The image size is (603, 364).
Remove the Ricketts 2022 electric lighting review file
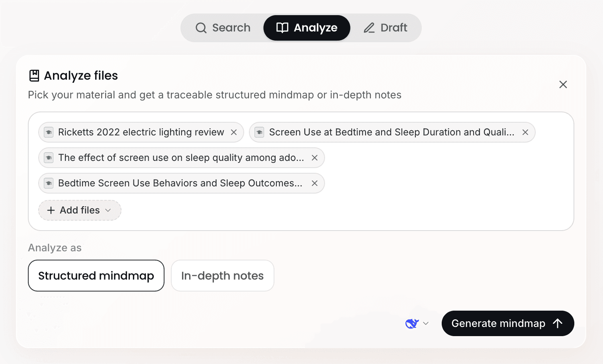click(x=234, y=132)
